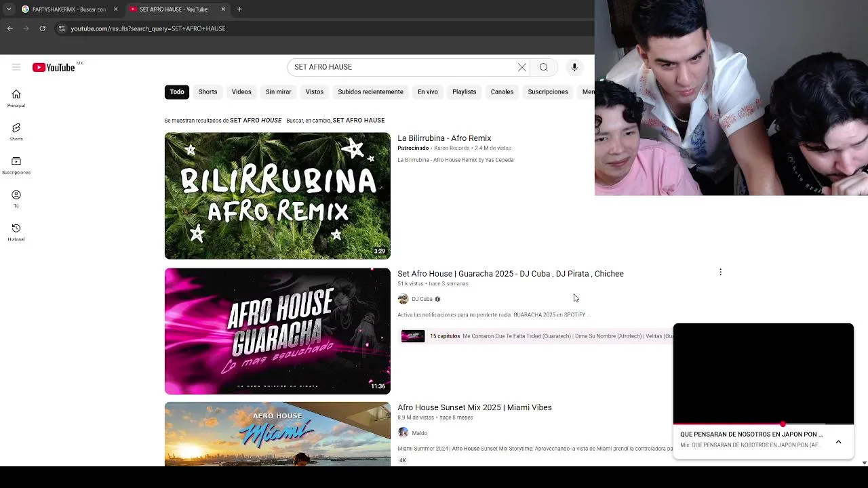Open Shorts in the sidebar

(16, 131)
